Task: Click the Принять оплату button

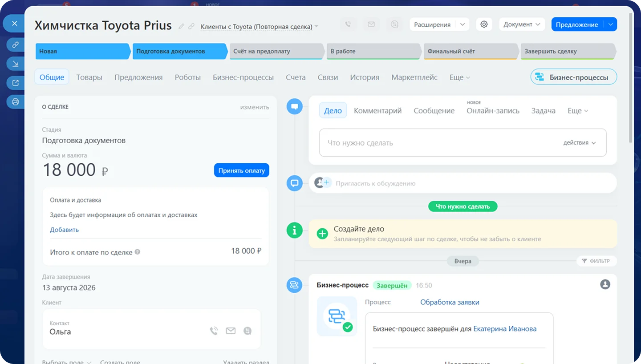Action: tap(242, 170)
